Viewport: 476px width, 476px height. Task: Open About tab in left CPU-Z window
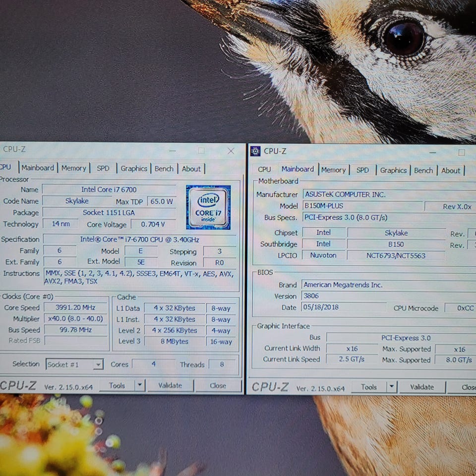point(191,169)
